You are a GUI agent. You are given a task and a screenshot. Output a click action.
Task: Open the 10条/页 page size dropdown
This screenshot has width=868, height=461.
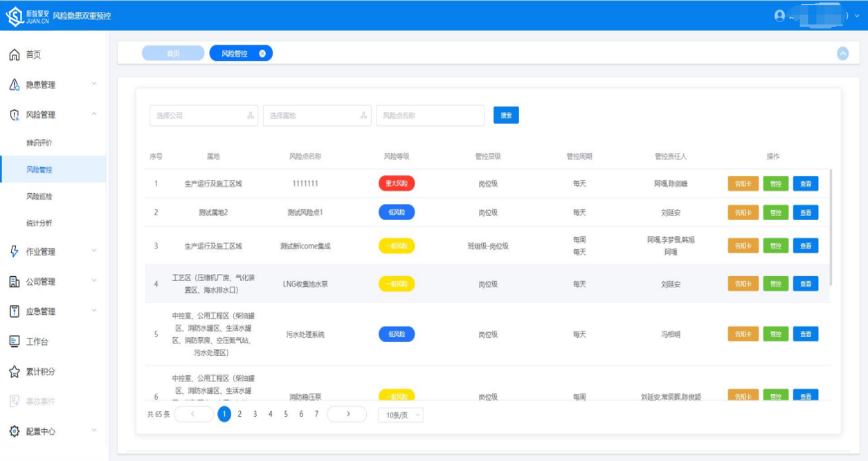(400, 415)
